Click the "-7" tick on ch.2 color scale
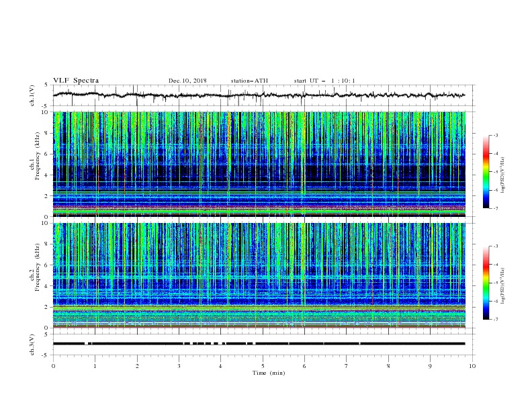532x411 pixels. click(x=496, y=320)
